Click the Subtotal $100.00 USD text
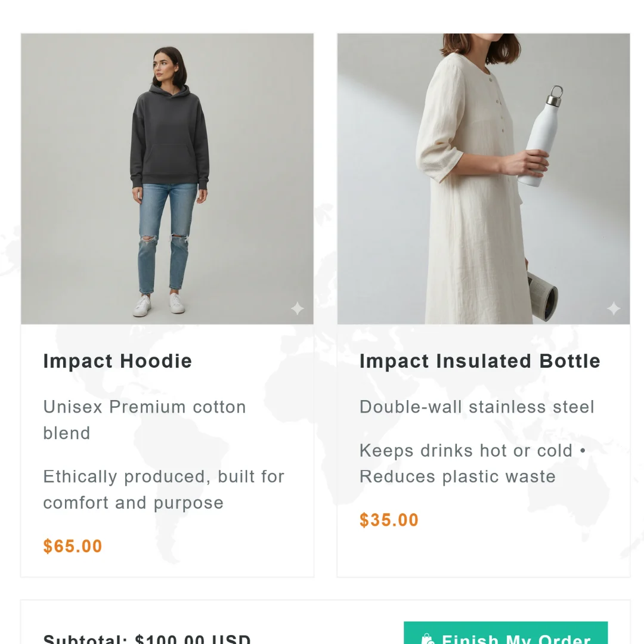Screen dimensions: 644x644 click(x=147, y=639)
